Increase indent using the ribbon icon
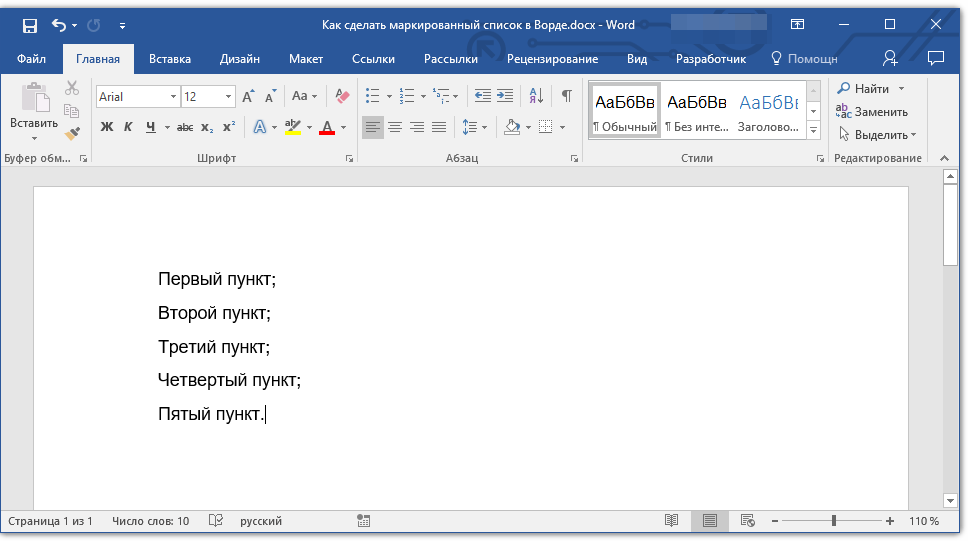Viewport: 968px width, 541px height. pyautogui.click(x=505, y=96)
